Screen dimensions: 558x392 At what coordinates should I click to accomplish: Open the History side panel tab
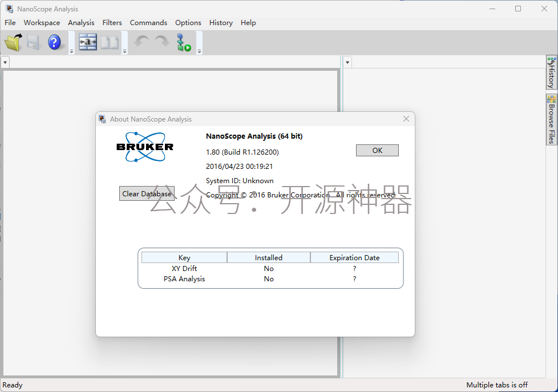[552, 72]
